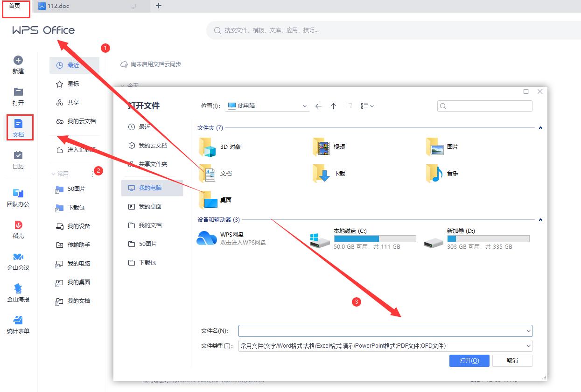This screenshot has width=581, height=392.
Task: Select 最近 in the main navigation
Action: click(74, 65)
